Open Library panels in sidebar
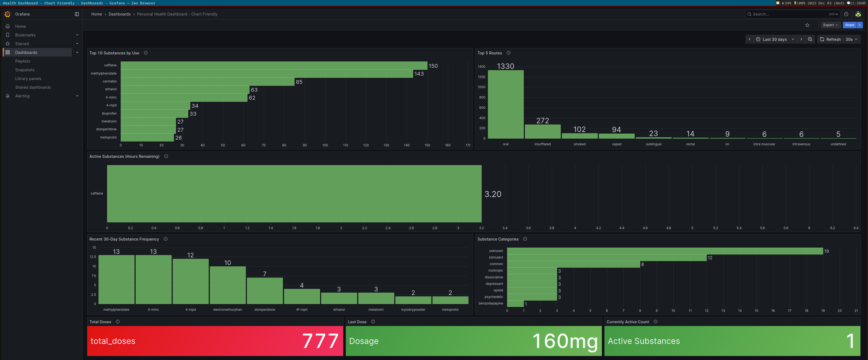The width and height of the screenshot is (868, 360). (28, 79)
